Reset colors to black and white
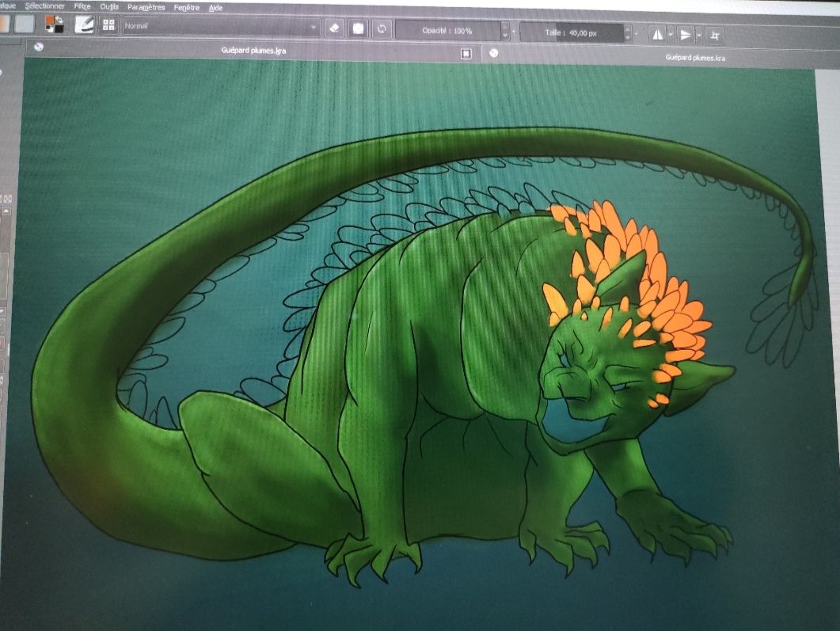 click(48, 29)
